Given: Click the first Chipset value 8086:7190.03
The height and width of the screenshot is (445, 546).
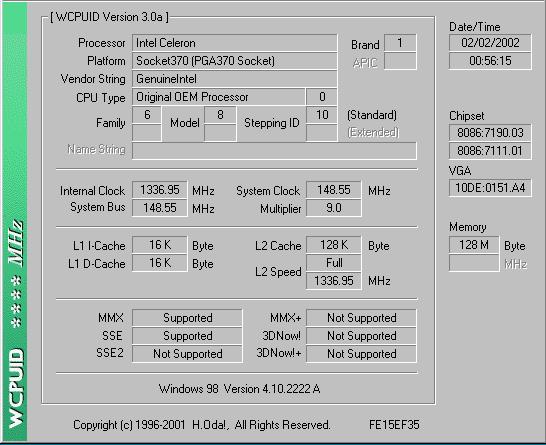Looking at the screenshot, I should pyautogui.click(x=490, y=133).
